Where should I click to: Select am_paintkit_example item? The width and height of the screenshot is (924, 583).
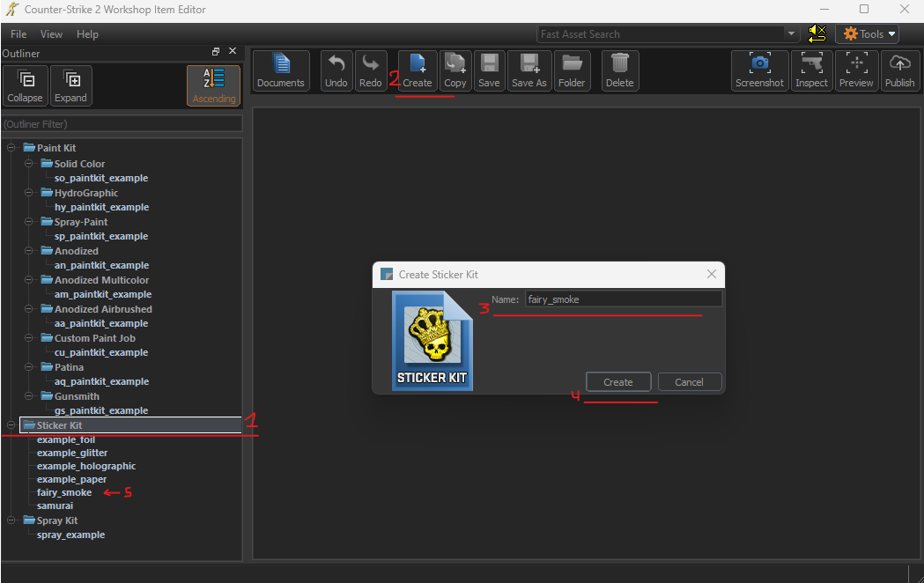pyautogui.click(x=103, y=294)
